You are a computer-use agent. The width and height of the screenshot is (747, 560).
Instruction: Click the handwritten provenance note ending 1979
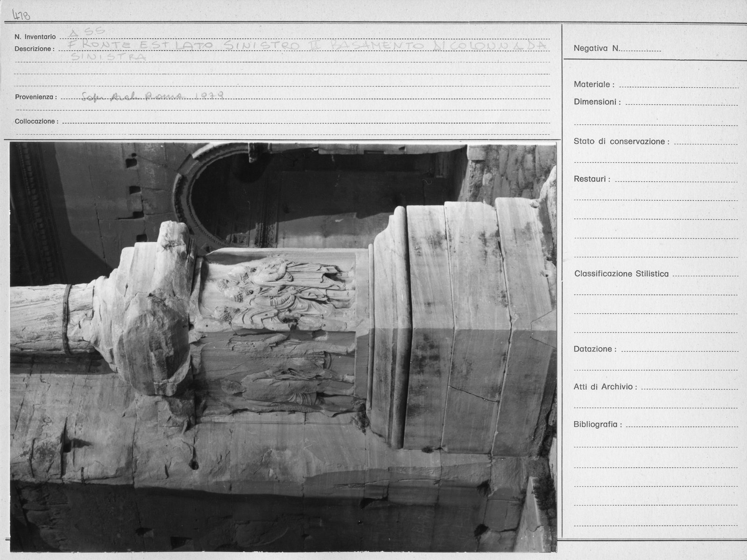click(x=153, y=97)
